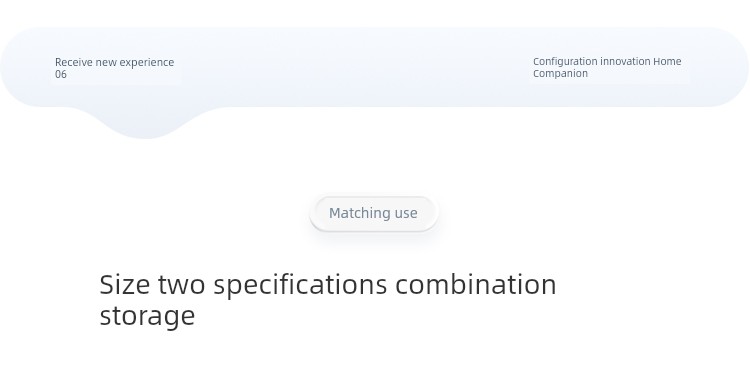Click the Companion word in the banner
750x380 pixels.
[560, 74]
